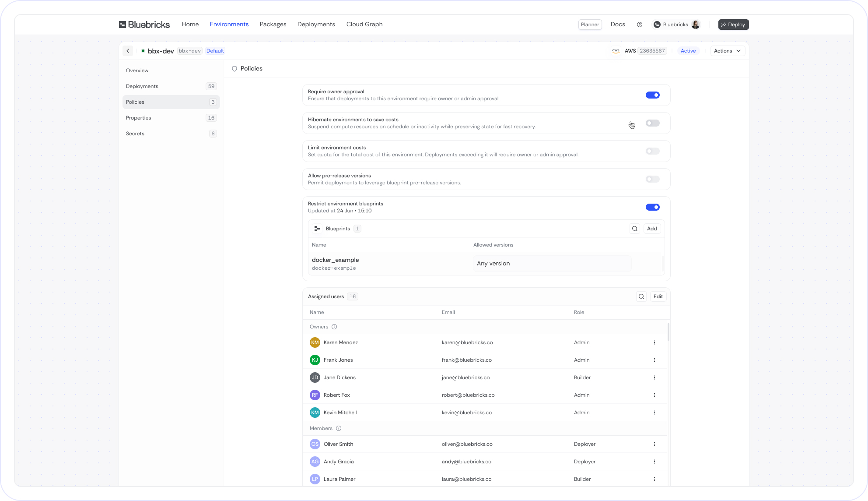Select Secrets in the sidebar

coord(135,134)
